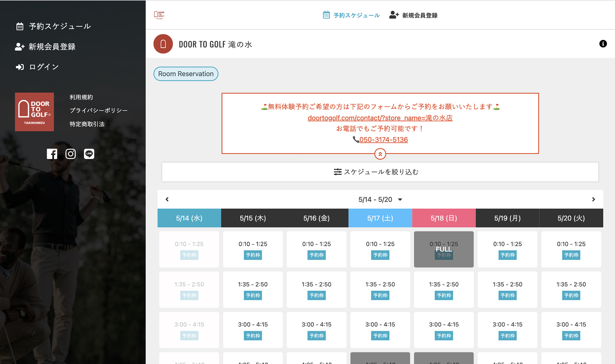Select the 5/15 (木) day header
This screenshot has width=615, height=364.
point(253,218)
